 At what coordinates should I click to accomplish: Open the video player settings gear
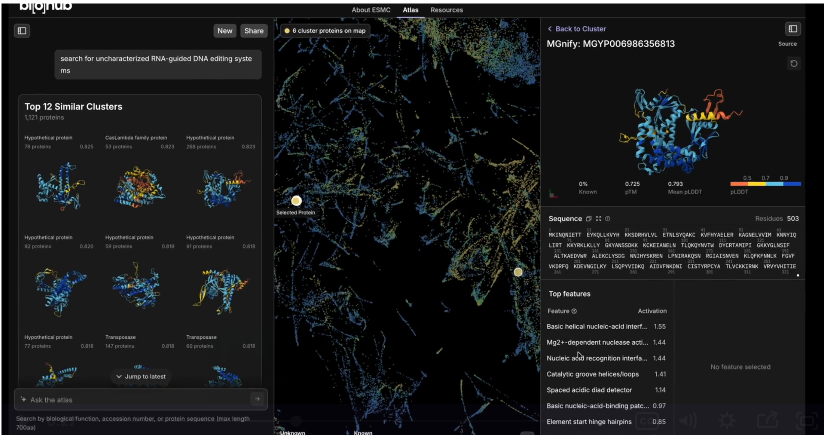(x=727, y=420)
